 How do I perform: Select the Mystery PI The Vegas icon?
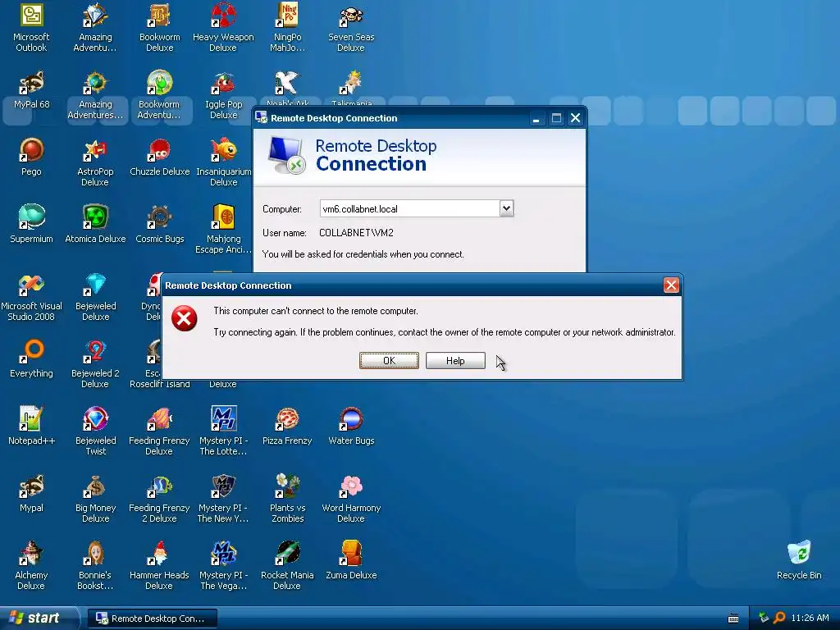click(x=223, y=566)
